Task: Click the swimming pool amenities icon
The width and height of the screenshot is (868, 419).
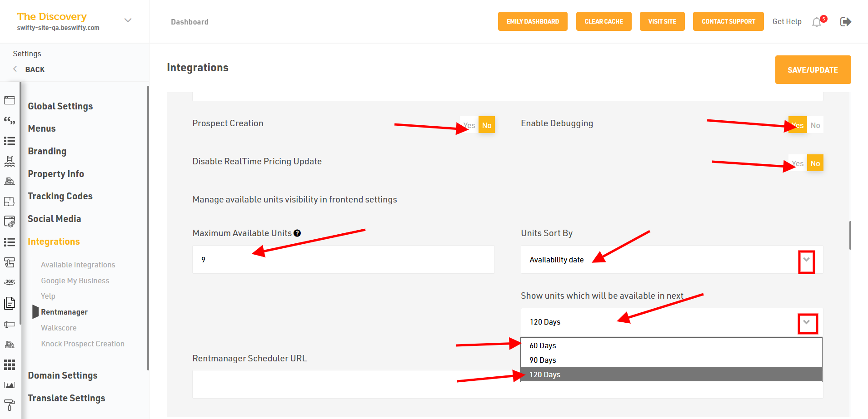Action: pyautogui.click(x=10, y=161)
